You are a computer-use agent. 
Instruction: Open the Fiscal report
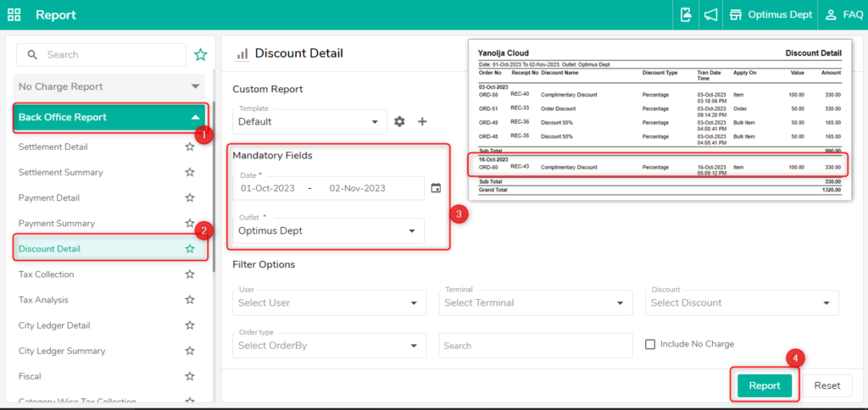30,376
